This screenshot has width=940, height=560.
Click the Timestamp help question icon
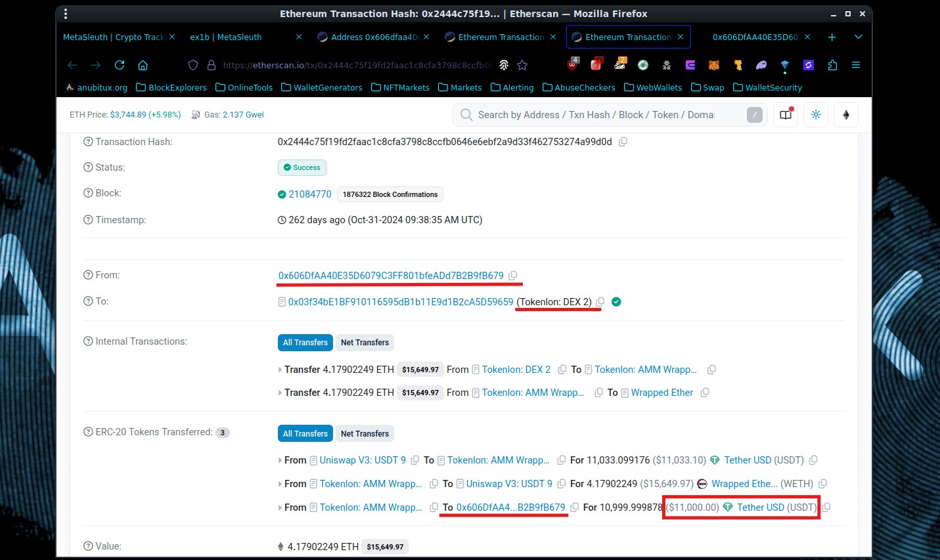coord(88,220)
